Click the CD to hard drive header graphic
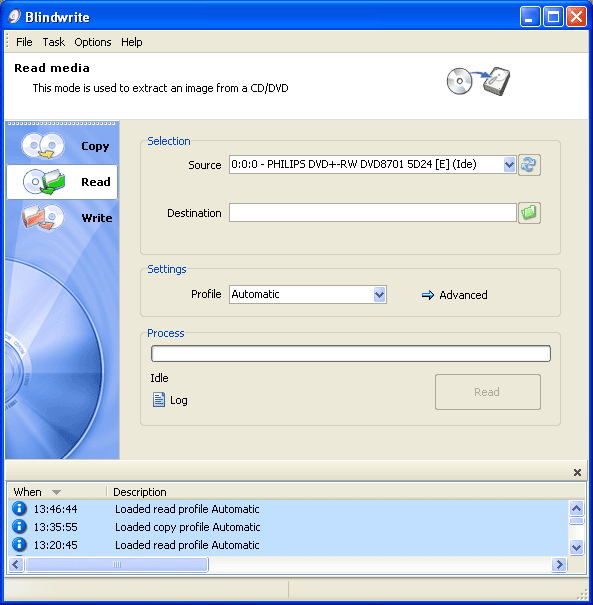 [x=478, y=81]
